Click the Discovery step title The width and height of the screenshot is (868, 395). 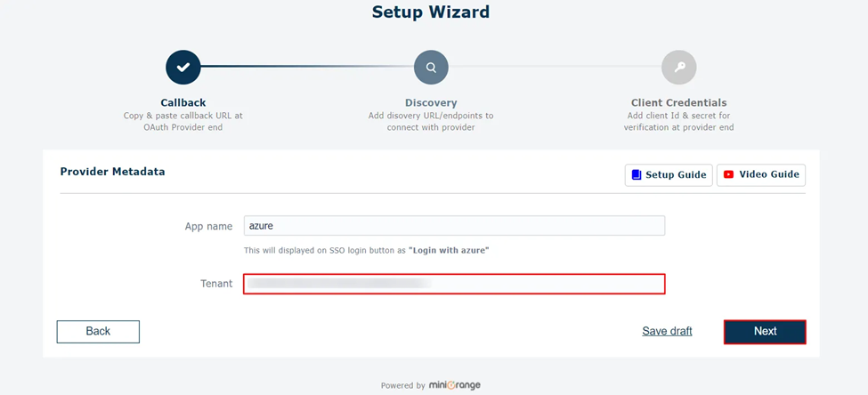[431, 103]
